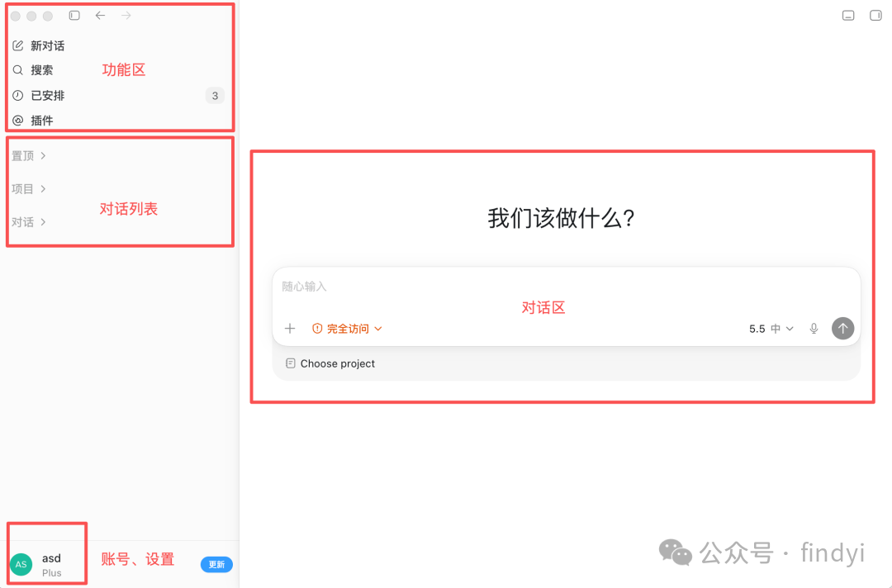The width and height of the screenshot is (892, 588).
Task: Click the @ icon beside 插件
Action: point(18,121)
